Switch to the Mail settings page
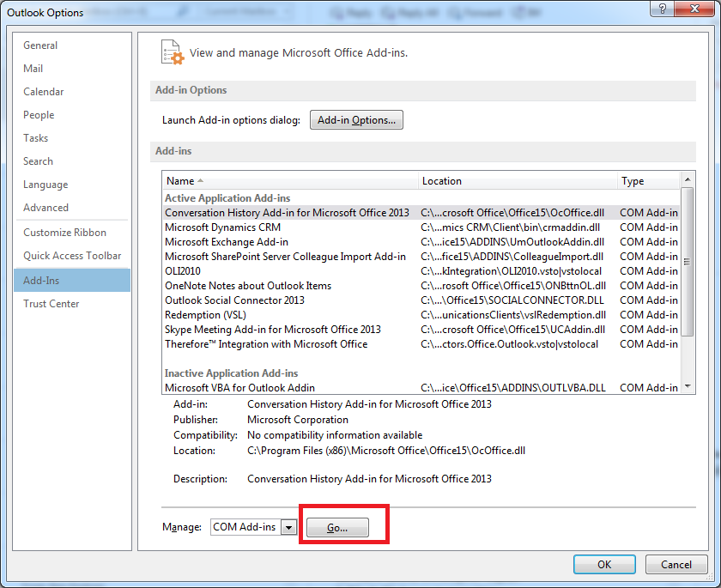The image size is (721, 588). 33,68
